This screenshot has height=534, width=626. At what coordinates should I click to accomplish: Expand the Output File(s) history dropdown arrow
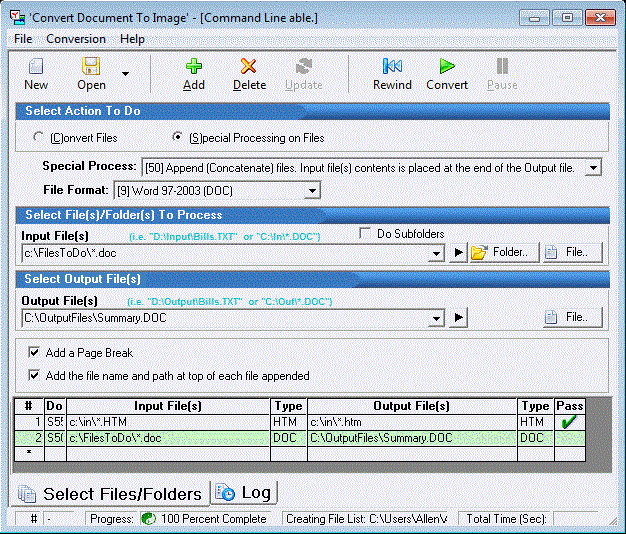click(x=436, y=318)
